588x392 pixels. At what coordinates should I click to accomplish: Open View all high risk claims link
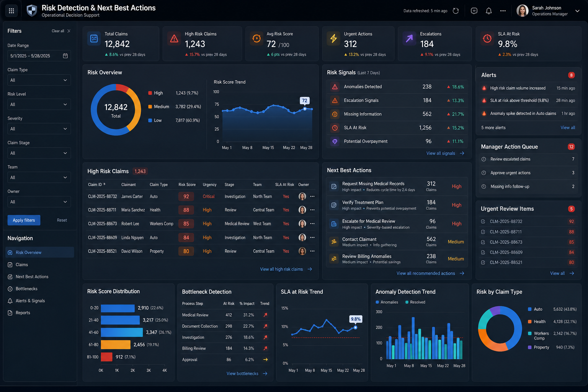286,269
